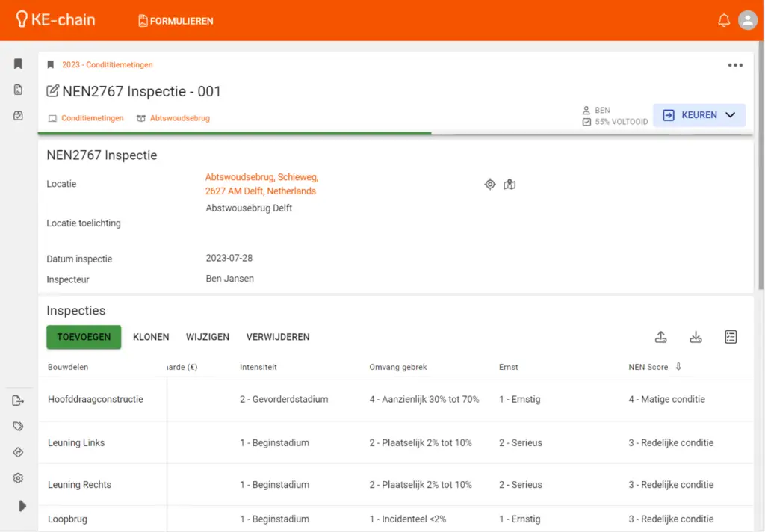Click the bookmark icon in left sidebar
Screen dimensions: 765x532
tap(19, 64)
